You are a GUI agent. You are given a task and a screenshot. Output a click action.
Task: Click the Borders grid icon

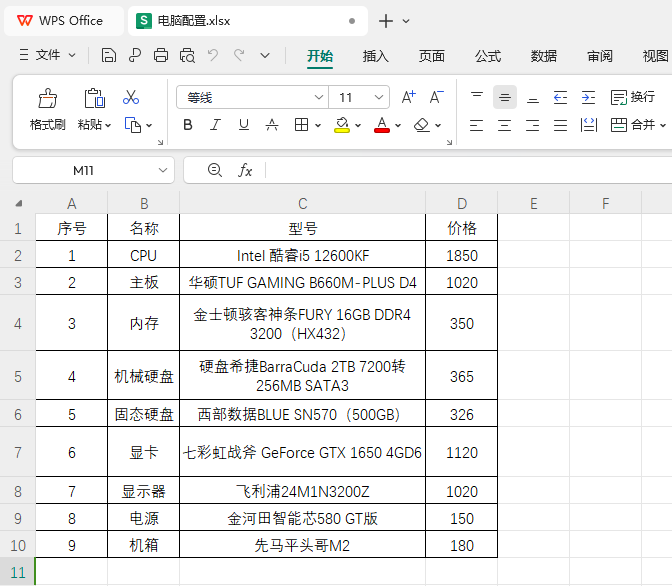(x=301, y=125)
